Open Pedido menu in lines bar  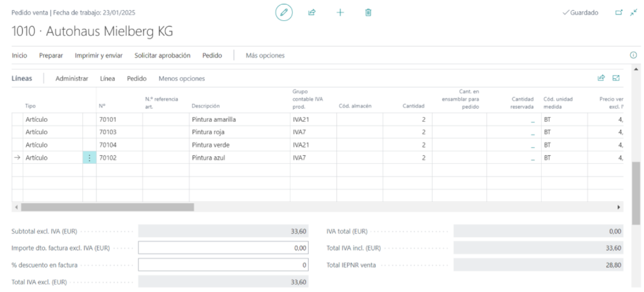coord(137,78)
